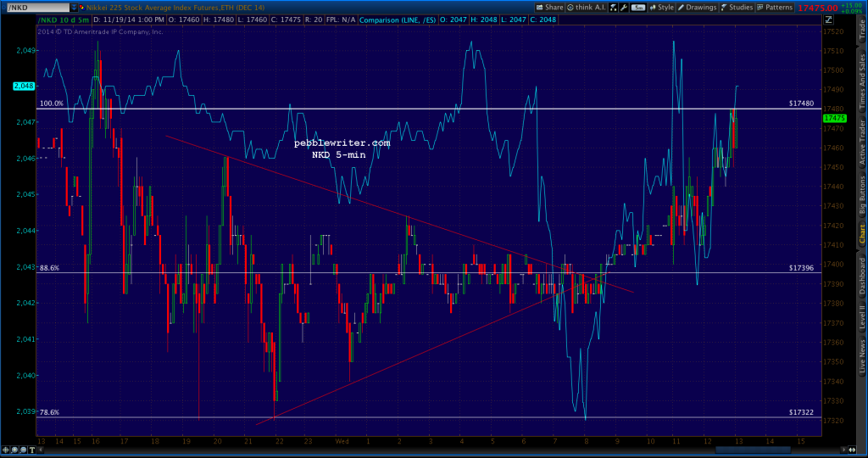
Task: Click the green +15.00 change value
Action: (851, 5)
